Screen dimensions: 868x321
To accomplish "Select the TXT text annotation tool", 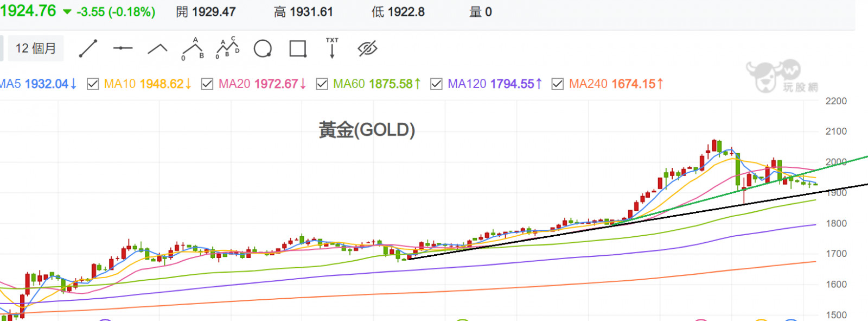I will [x=332, y=48].
